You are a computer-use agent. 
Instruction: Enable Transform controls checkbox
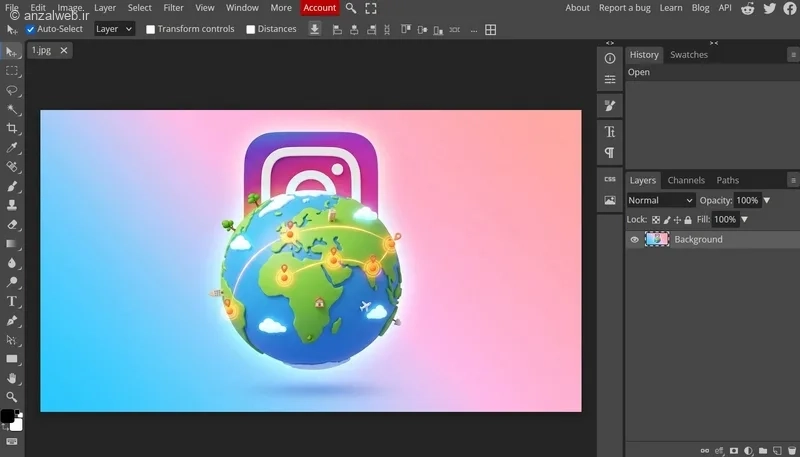(x=151, y=30)
